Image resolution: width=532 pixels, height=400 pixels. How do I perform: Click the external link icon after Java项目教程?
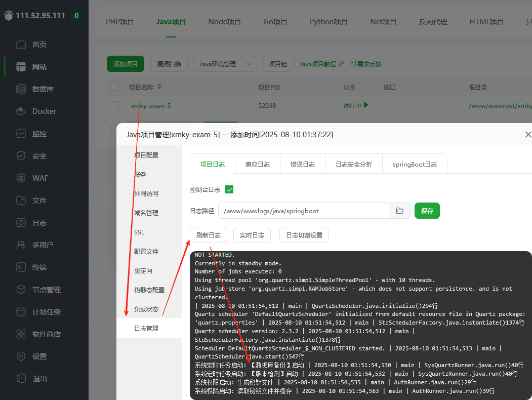click(342, 63)
